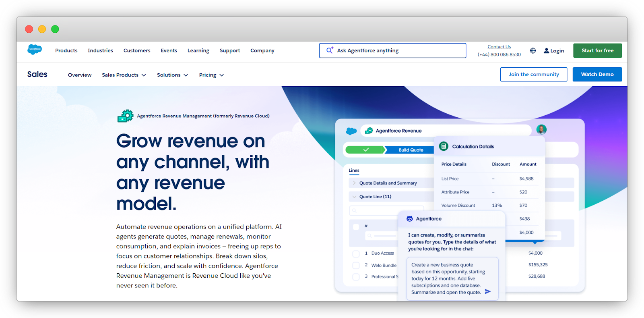Click the Build Quote progress step
Image resolution: width=644 pixels, height=318 pixels.
(411, 150)
